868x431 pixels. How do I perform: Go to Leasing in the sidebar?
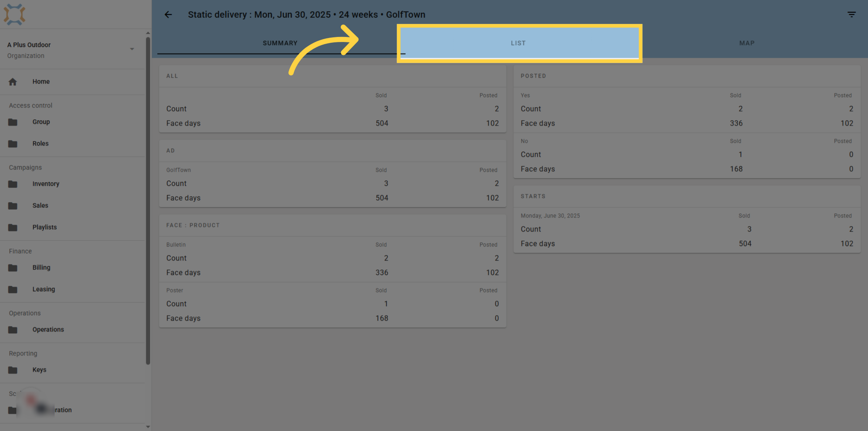coord(72,289)
